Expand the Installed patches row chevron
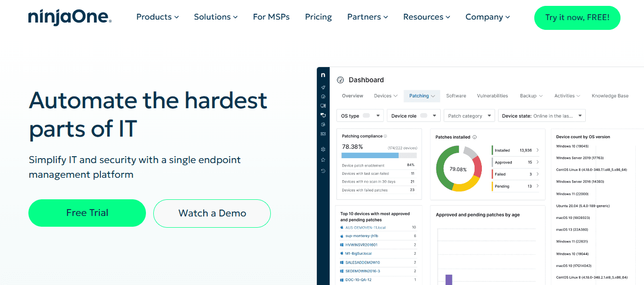Image resolution: width=644 pixels, height=285 pixels. [537, 150]
